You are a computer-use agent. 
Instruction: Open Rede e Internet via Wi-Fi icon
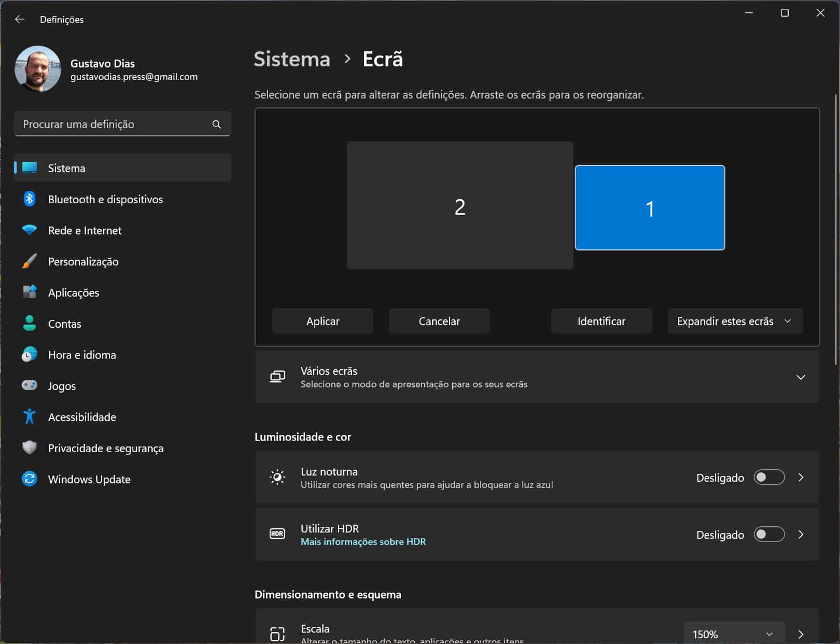[x=30, y=230]
